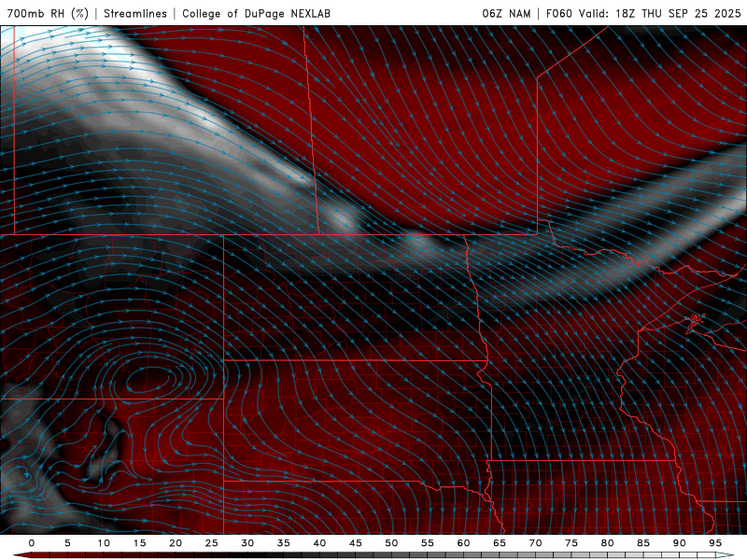Image resolution: width=747 pixels, height=560 pixels.
Task: Select the "90" value on the color scale
Action: (x=679, y=543)
